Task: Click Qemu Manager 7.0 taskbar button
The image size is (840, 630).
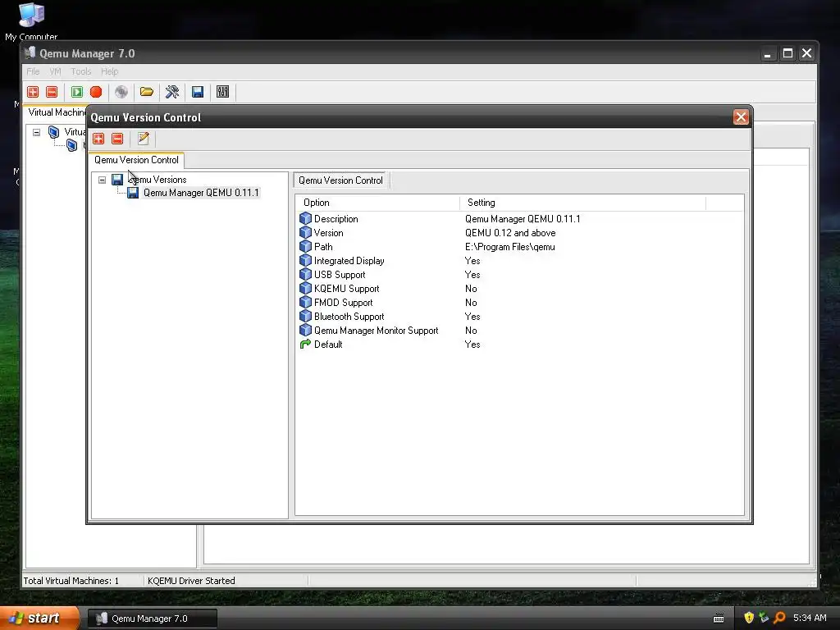Action: (x=152, y=619)
